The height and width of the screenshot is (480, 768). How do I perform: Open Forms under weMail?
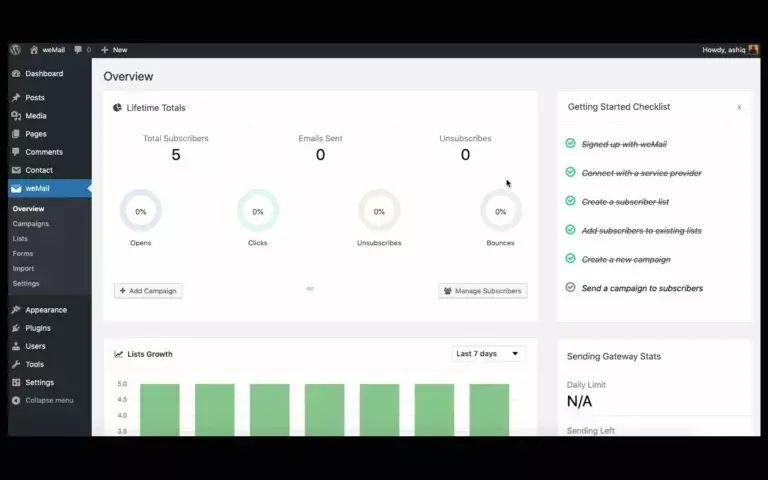click(23, 253)
